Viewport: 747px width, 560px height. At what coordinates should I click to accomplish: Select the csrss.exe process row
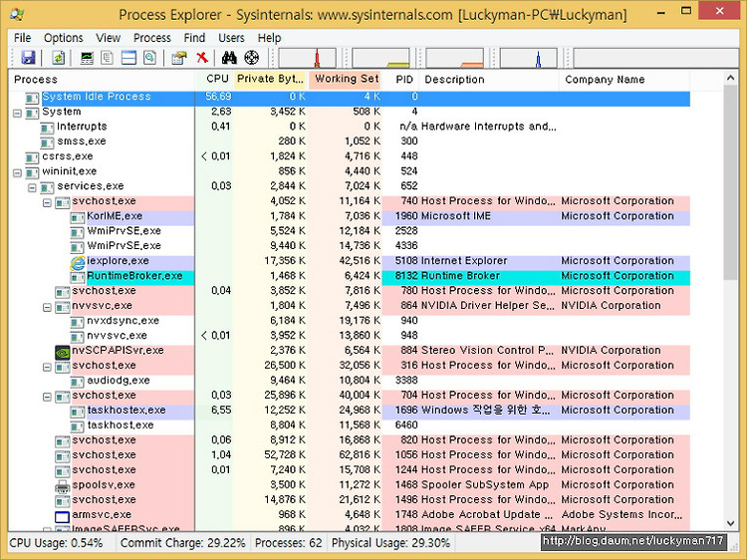tap(350, 156)
